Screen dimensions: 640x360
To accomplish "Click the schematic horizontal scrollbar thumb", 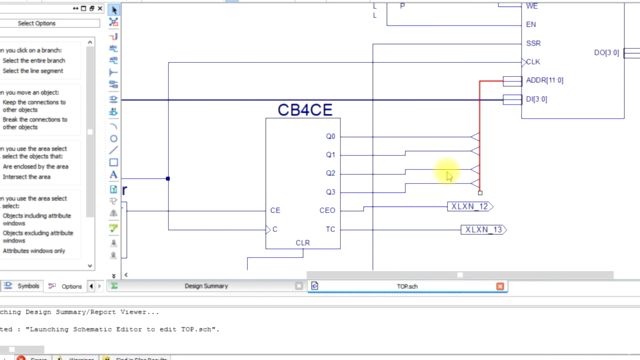I will [x=460, y=275].
